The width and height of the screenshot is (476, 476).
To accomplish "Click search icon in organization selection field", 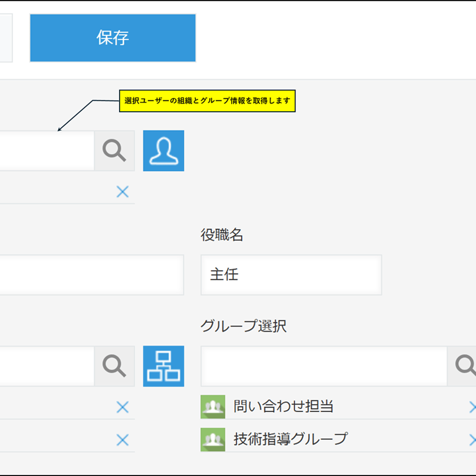I will (114, 366).
